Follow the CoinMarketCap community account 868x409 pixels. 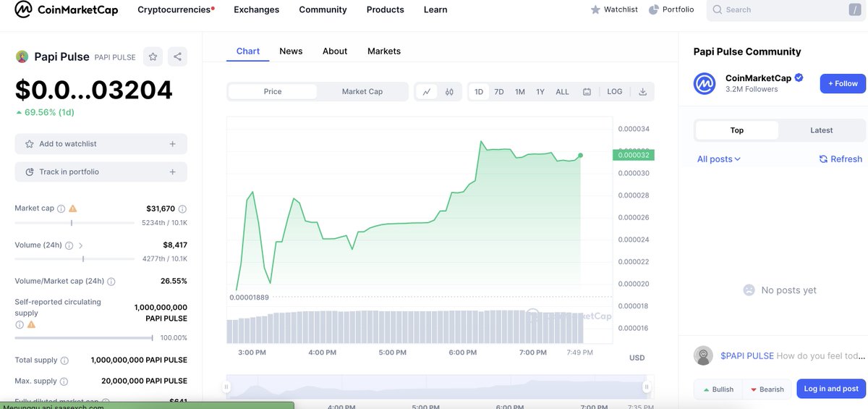843,83
